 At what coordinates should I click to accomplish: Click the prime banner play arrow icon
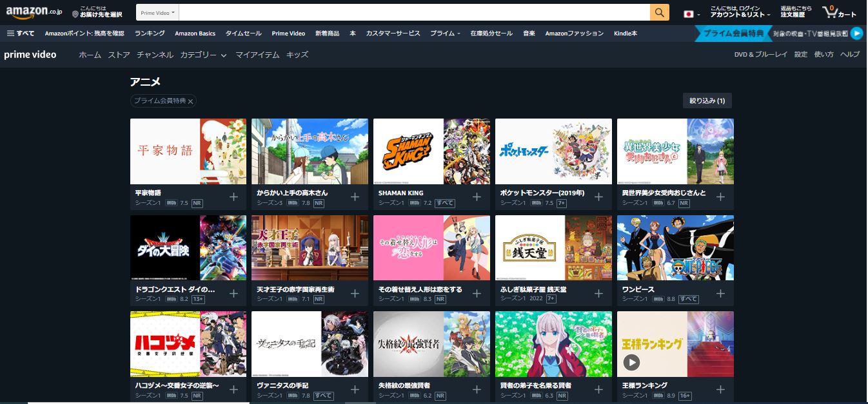tap(856, 34)
